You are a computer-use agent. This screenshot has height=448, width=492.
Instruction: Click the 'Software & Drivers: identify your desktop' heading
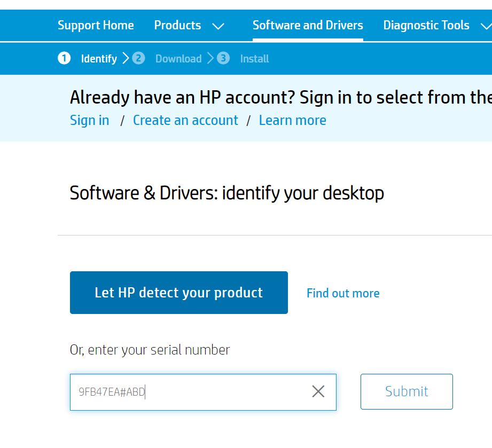[x=227, y=193]
